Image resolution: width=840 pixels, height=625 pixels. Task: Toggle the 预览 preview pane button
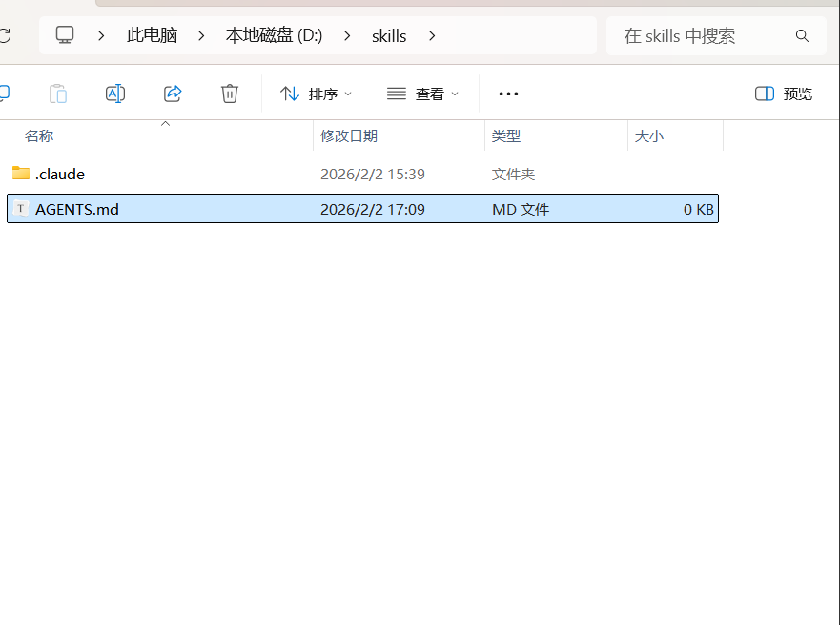pyautogui.click(x=783, y=94)
